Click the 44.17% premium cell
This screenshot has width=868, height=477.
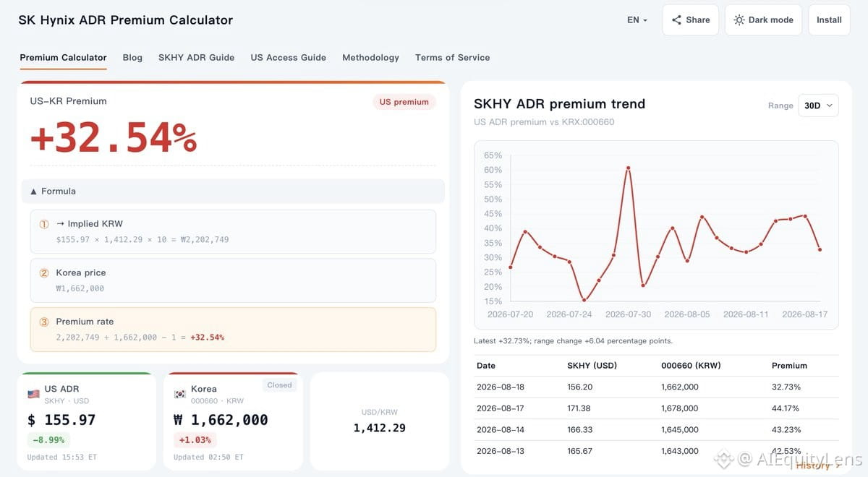pos(786,409)
